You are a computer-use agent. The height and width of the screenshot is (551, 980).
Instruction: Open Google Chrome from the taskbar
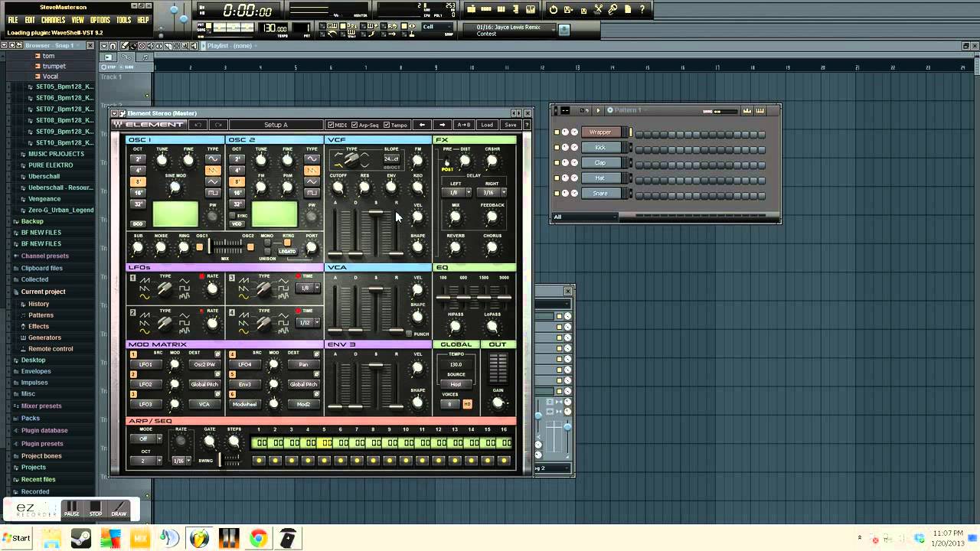click(258, 539)
